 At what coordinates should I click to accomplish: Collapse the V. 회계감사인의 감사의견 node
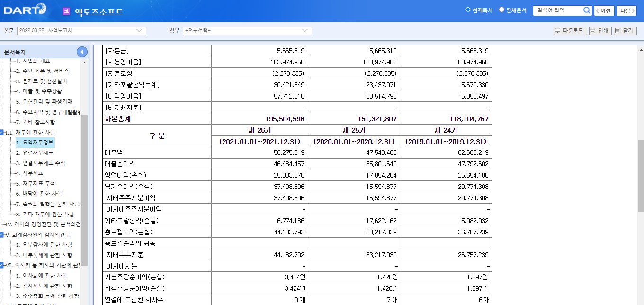[x=2, y=235]
